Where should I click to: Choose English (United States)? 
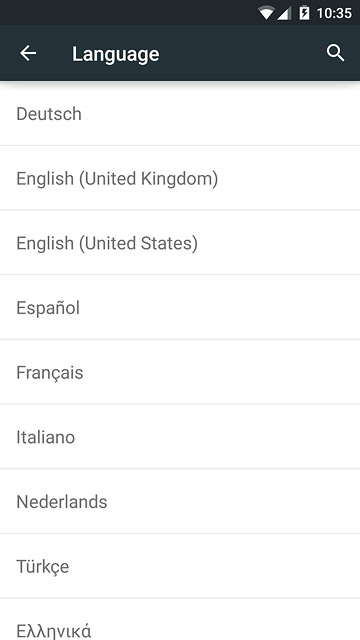180,242
